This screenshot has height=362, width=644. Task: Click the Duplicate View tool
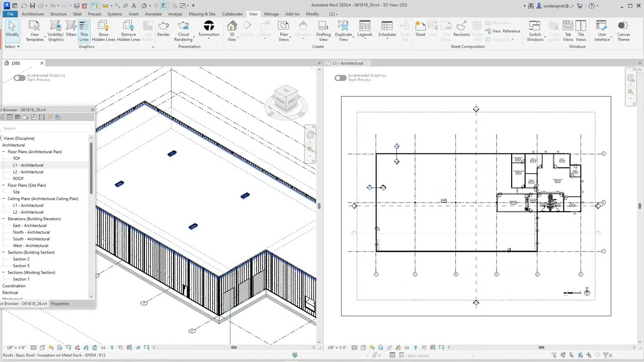(x=343, y=31)
